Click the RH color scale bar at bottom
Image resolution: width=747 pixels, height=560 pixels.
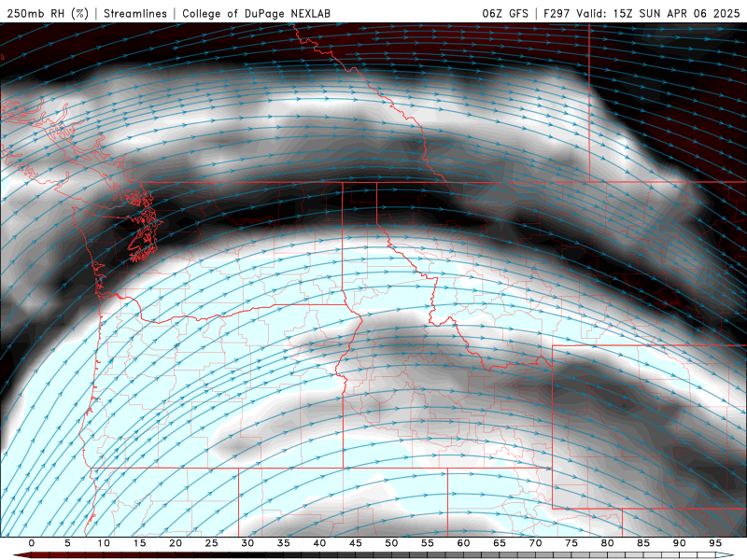tap(374, 555)
